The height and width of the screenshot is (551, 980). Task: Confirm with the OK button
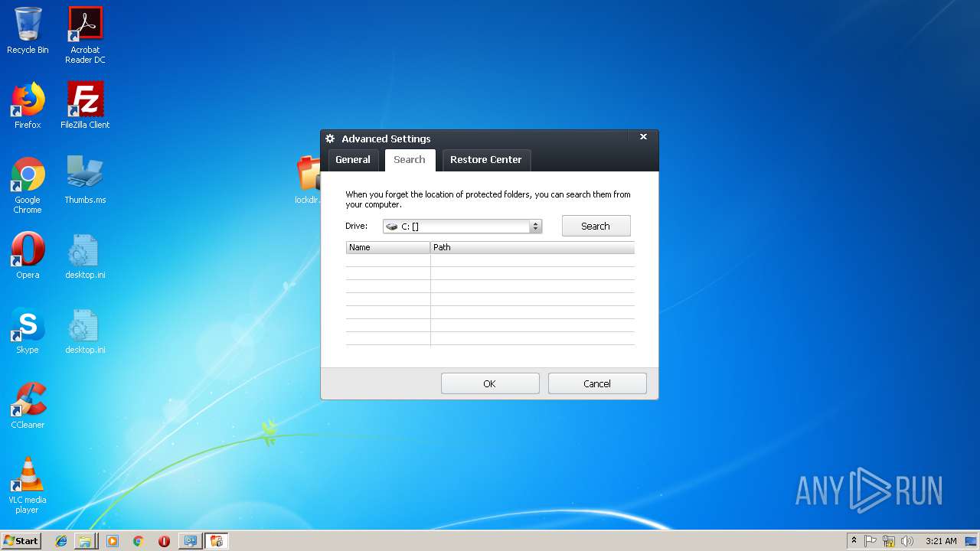[490, 383]
